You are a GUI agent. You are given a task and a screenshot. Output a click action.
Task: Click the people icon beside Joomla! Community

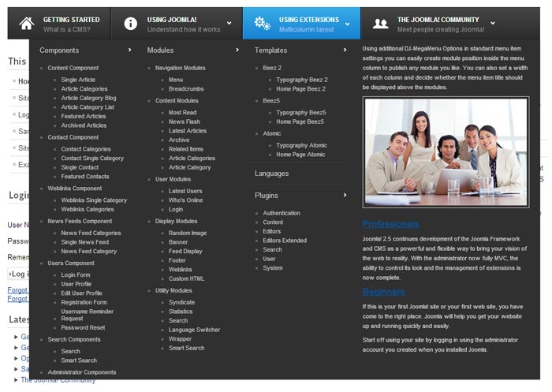(381, 24)
